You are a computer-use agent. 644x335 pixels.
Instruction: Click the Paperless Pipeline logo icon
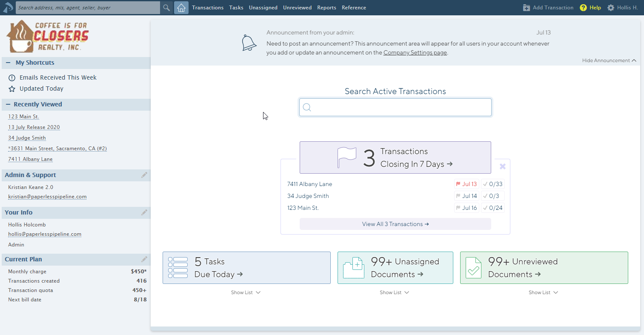8,8
